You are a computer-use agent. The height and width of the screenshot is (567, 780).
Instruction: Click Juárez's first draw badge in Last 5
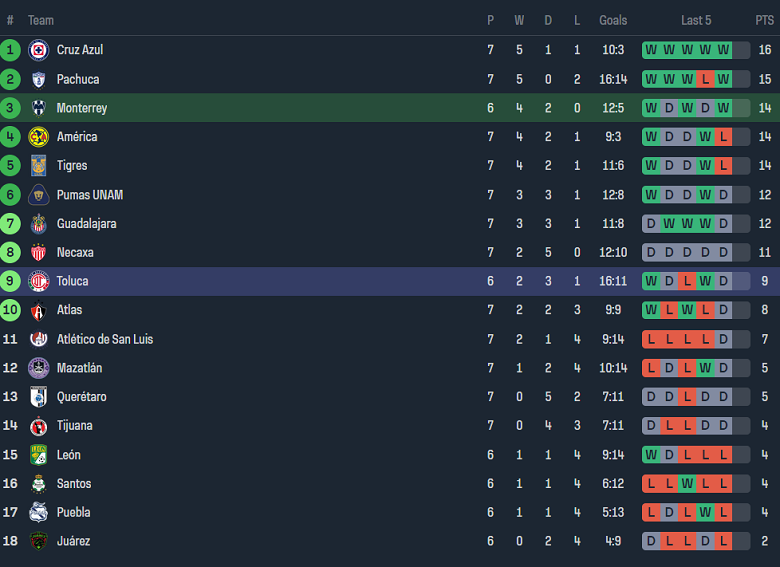coord(651,541)
